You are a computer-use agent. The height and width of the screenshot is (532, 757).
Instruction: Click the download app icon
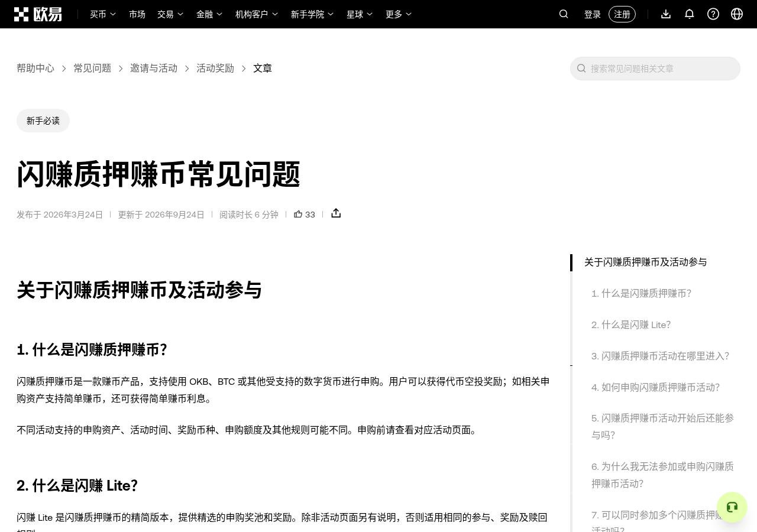[x=666, y=14]
